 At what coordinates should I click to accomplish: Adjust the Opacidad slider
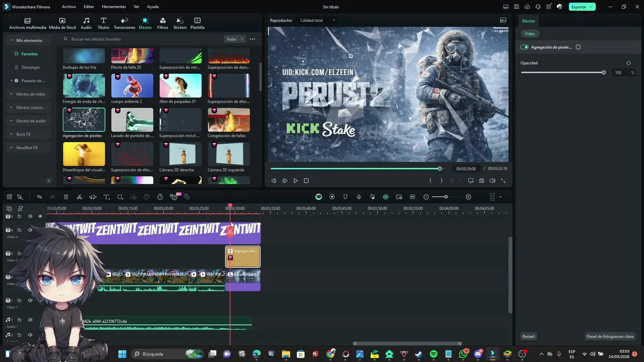(x=562, y=72)
